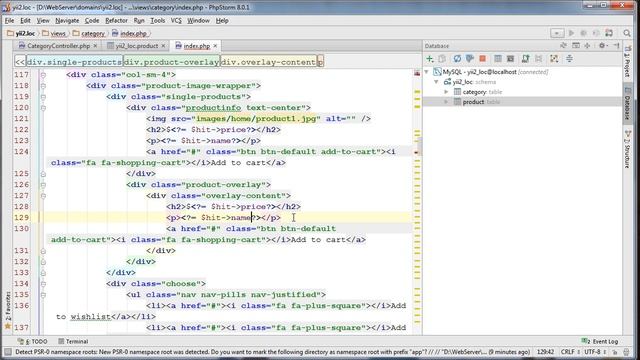Open the Tools menu
Image resolution: width=640 pixels, height=360 pixels.
click(158, 20)
